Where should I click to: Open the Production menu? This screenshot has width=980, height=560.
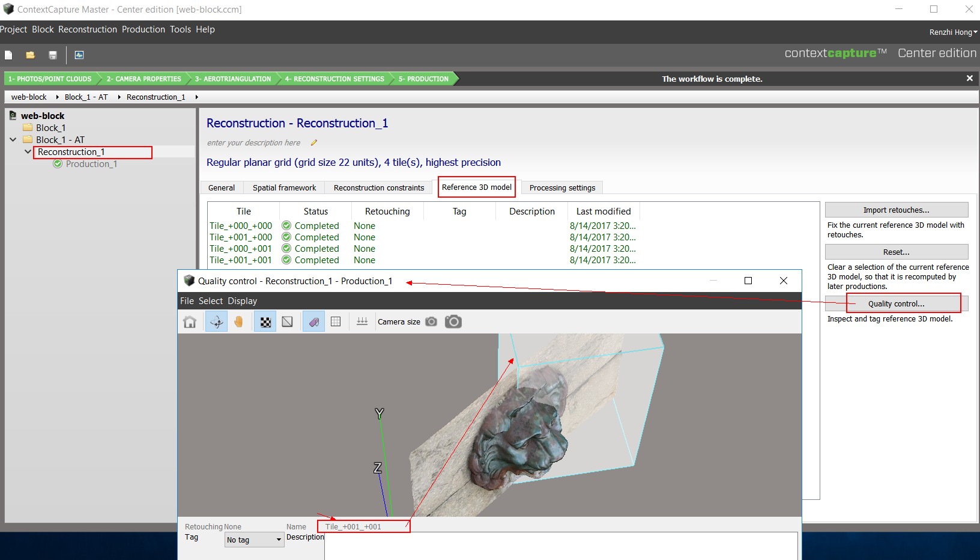144,29
